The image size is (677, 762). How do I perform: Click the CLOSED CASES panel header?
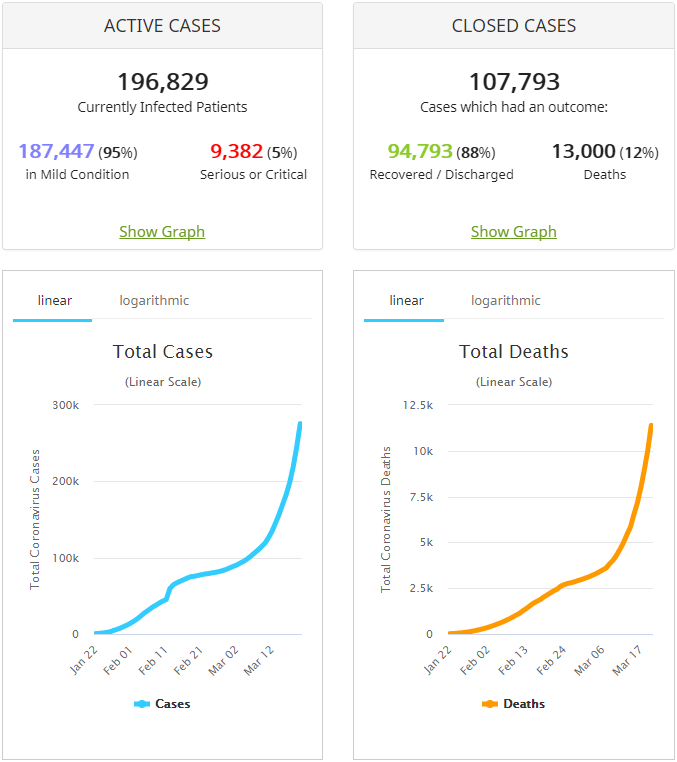pyautogui.click(x=513, y=26)
